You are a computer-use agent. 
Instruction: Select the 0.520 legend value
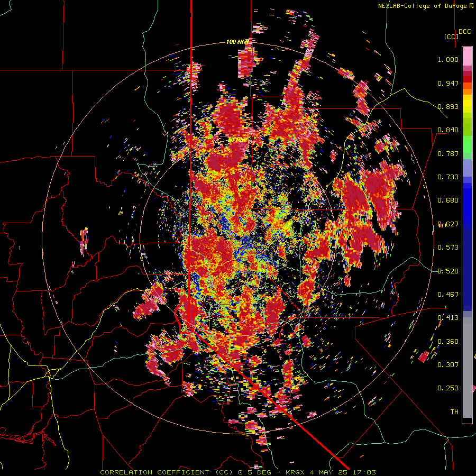448,271
